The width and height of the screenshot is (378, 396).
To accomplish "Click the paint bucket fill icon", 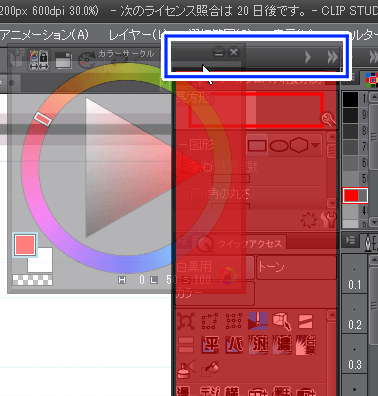I will click(x=210, y=369).
